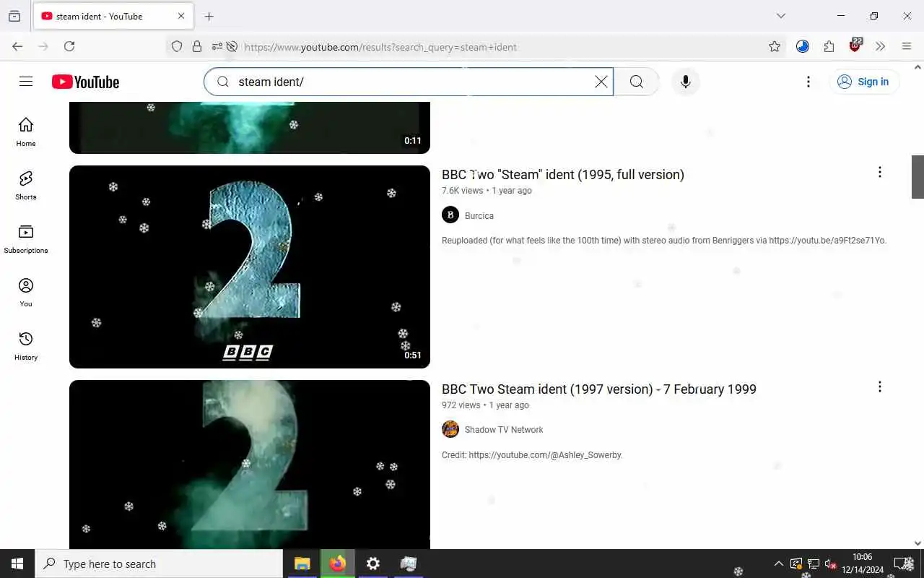Image resolution: width=924 pixels, height=578 pixels.
Task: Open Subscriptions in the sidebar
Action: click(x=26, y=238)
